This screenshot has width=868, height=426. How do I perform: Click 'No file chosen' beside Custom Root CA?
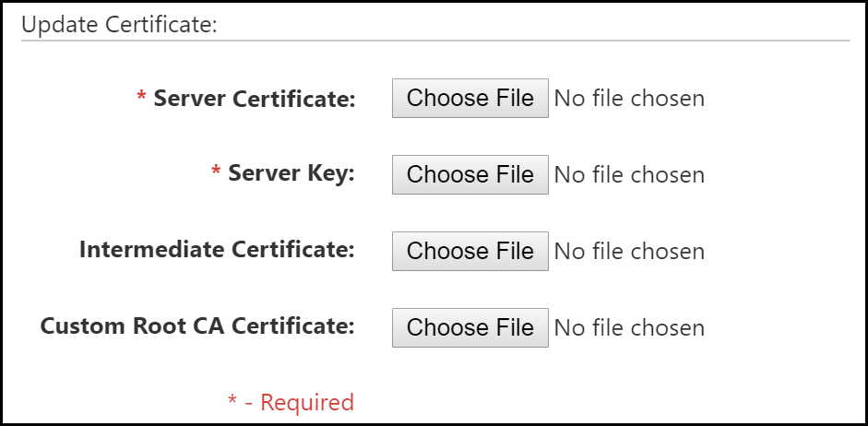click(x=629, y=328)
